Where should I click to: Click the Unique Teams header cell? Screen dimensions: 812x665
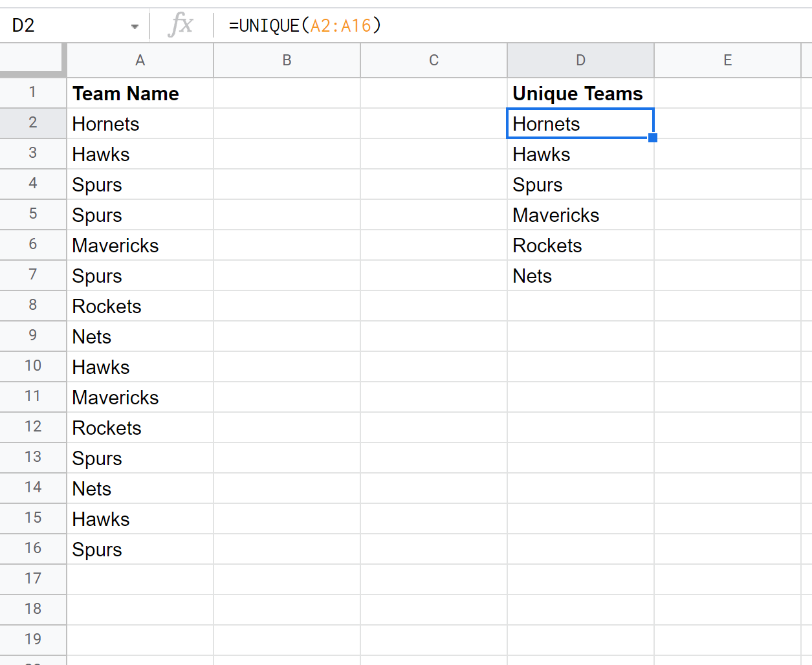point(580,94)
